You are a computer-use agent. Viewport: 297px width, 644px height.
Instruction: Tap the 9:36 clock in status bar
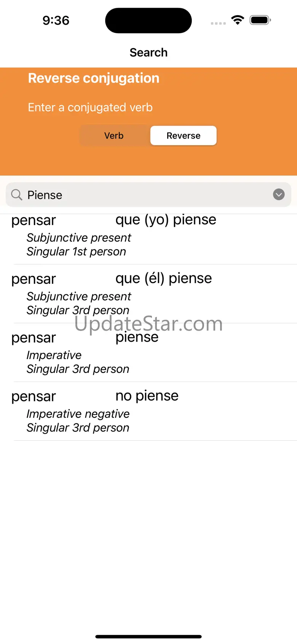click(x=56, y=20)
